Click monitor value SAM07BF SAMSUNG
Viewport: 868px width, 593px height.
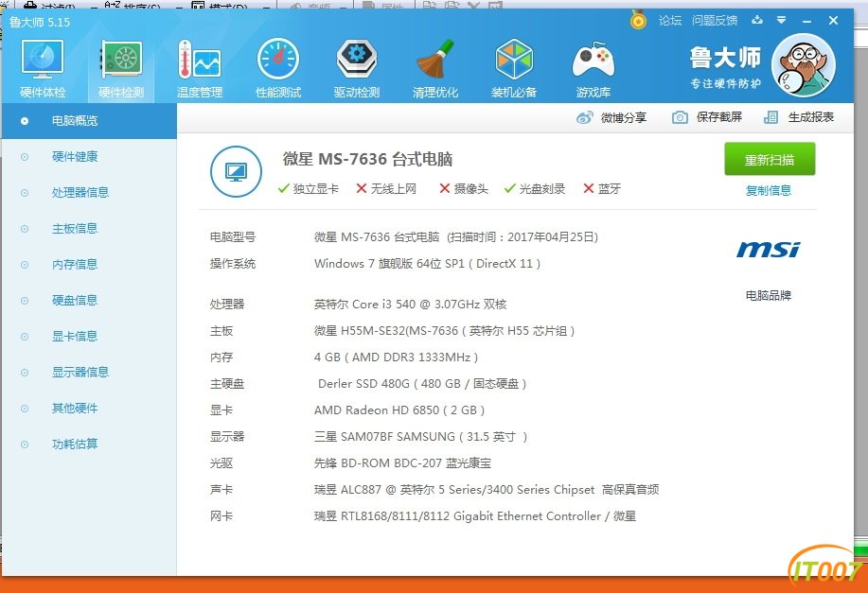[420, 437]
